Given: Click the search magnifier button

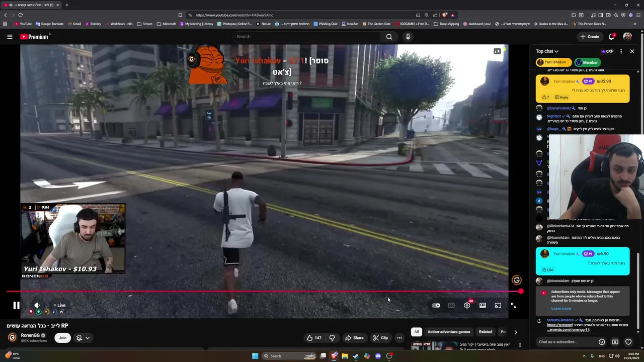Looking at the screenshot, I should 389,37.
